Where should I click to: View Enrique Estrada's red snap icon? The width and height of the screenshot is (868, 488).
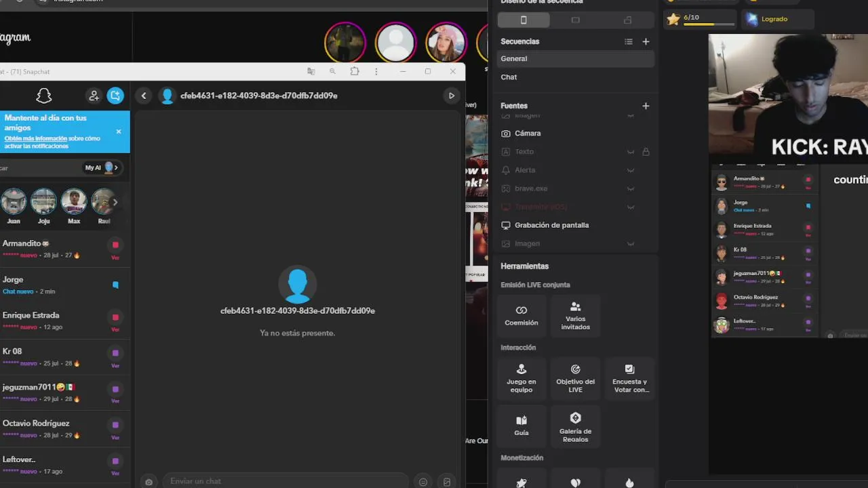tap(115, 317)
